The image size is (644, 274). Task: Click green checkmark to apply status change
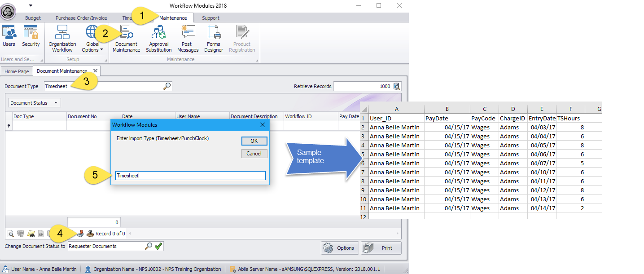point(158,246)
